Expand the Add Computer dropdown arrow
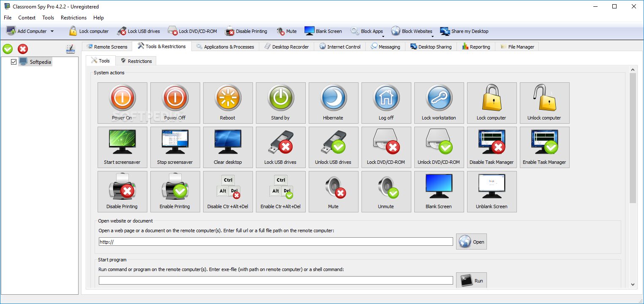644x304 pixels. click(52, 31)
